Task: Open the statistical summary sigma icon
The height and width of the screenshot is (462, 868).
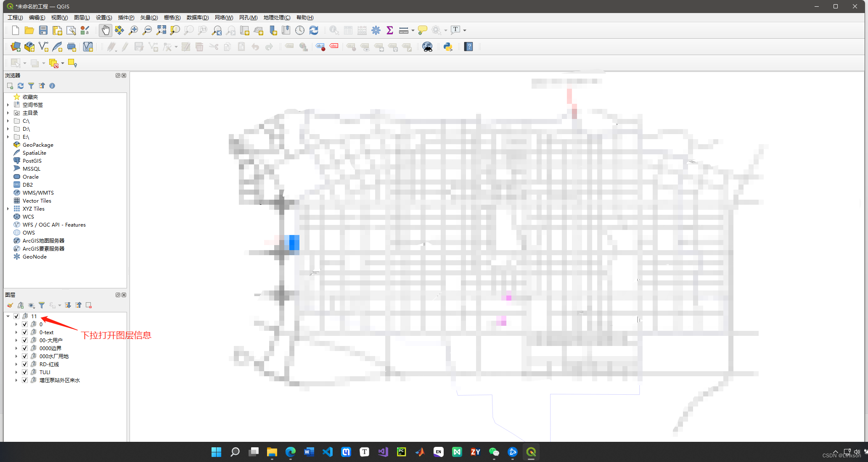Action: (390, 30)
